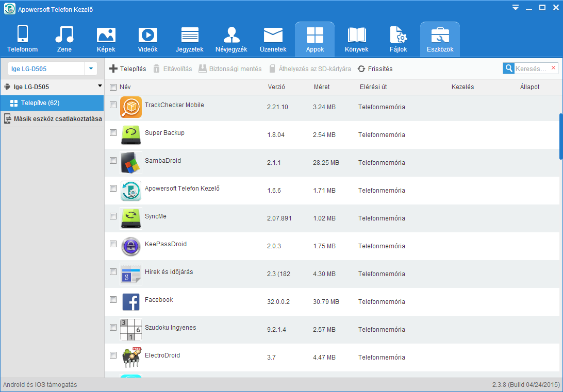Collapse the lge LG-D505 tree node
This screenshot has height=392, width=563.
point(100,86)
